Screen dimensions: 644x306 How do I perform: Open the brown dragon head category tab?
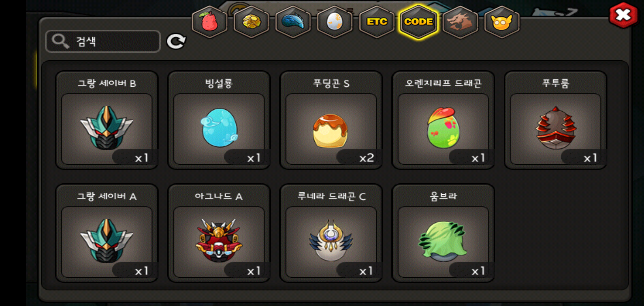[x=460, y=22]
